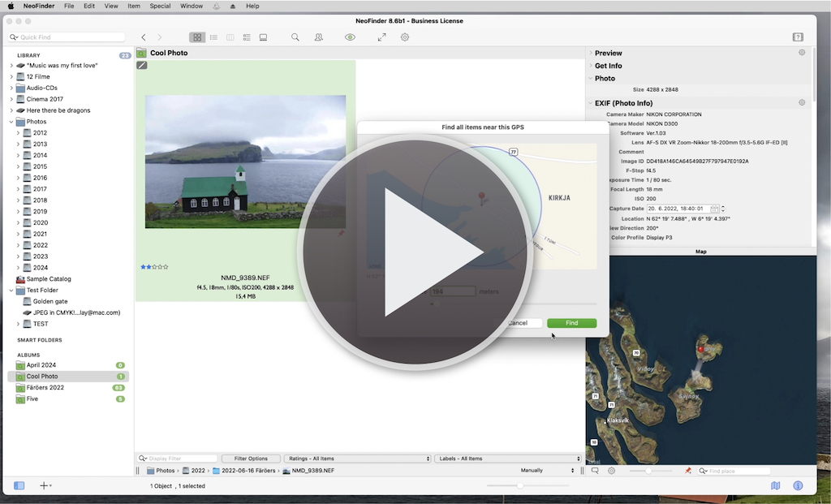Open the help question mark icon
831x504 pixels.
798,37
